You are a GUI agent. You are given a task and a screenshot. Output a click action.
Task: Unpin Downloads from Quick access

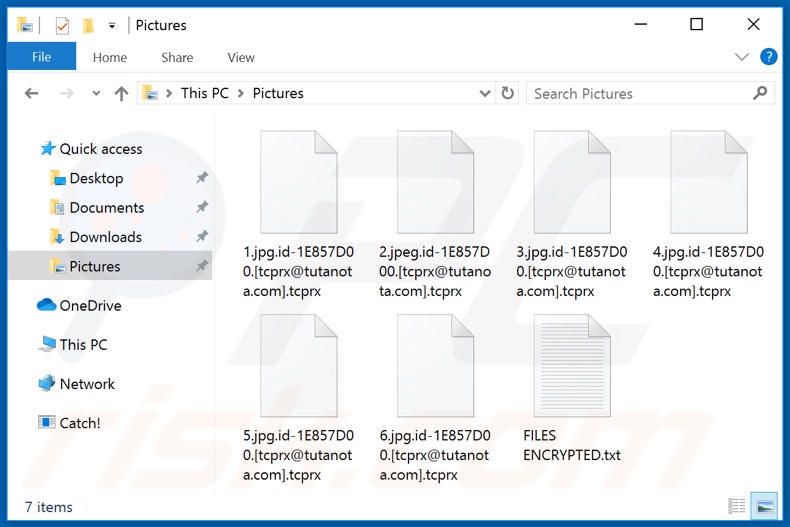coord(201,237)
